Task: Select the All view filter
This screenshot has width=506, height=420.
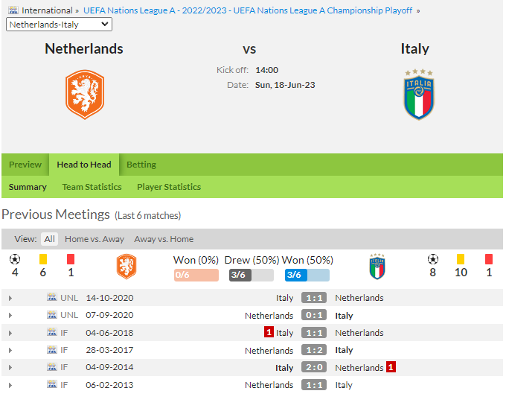Action: coord(49,239)
